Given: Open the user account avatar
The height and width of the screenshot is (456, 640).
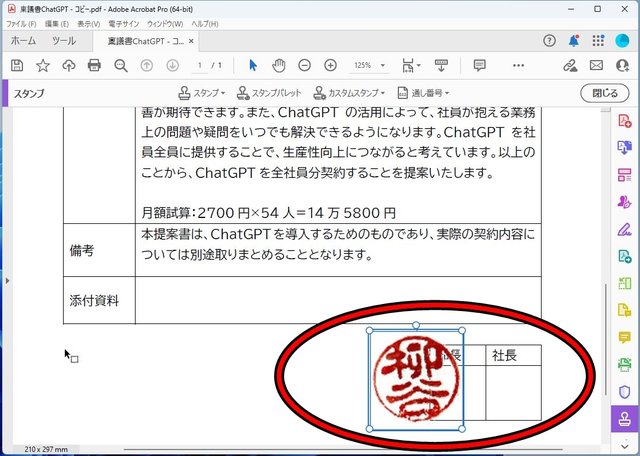Looking at the screenshot, I should (x=622, y=41).
